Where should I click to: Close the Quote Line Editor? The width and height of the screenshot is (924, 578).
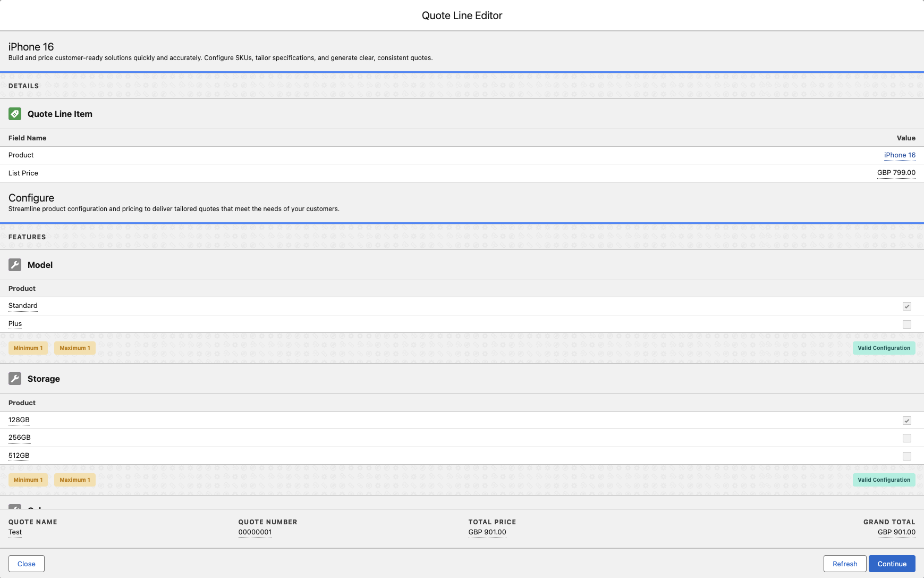click(x=27, y=564)
